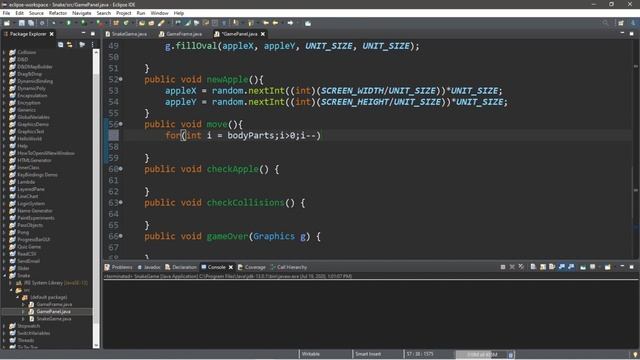Click the Clear Console icon
The image size is (640, 360).
(533, 267)
